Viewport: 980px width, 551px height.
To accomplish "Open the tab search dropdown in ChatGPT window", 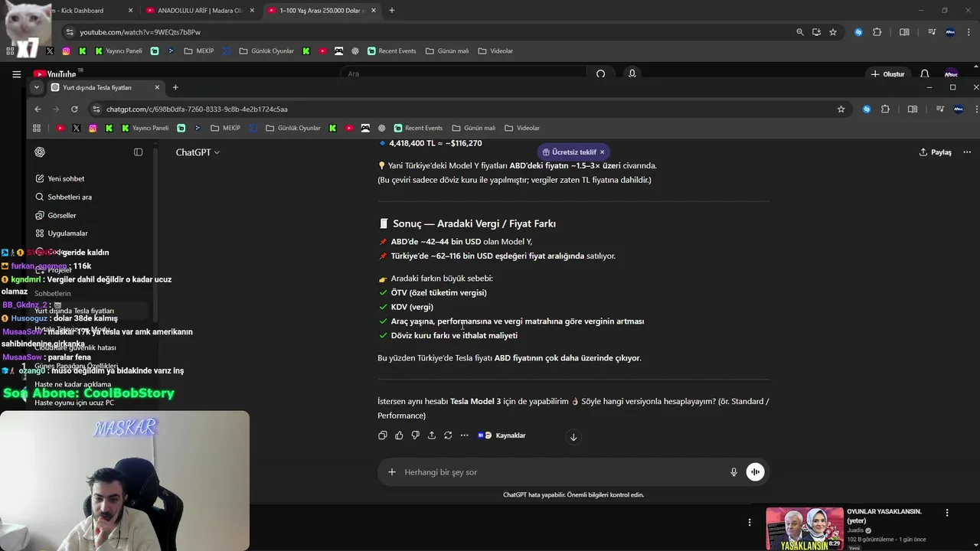I will tap(36, 87).
